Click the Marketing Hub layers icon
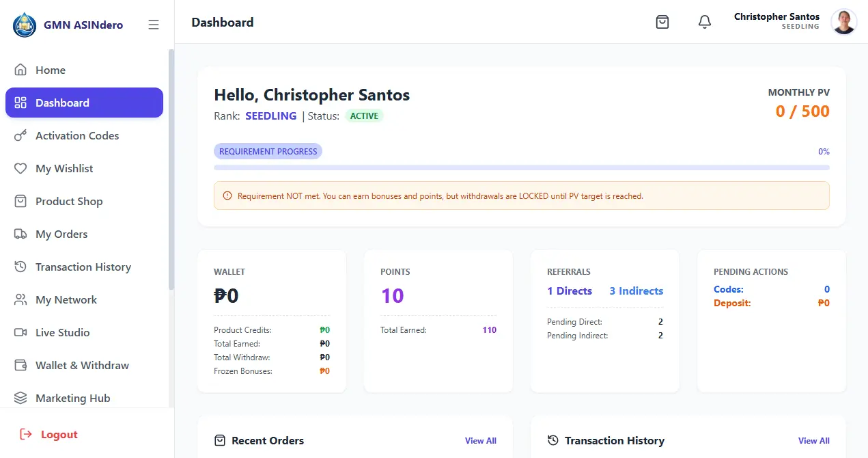This screenshot has height=458, width=868. [20, 398]
